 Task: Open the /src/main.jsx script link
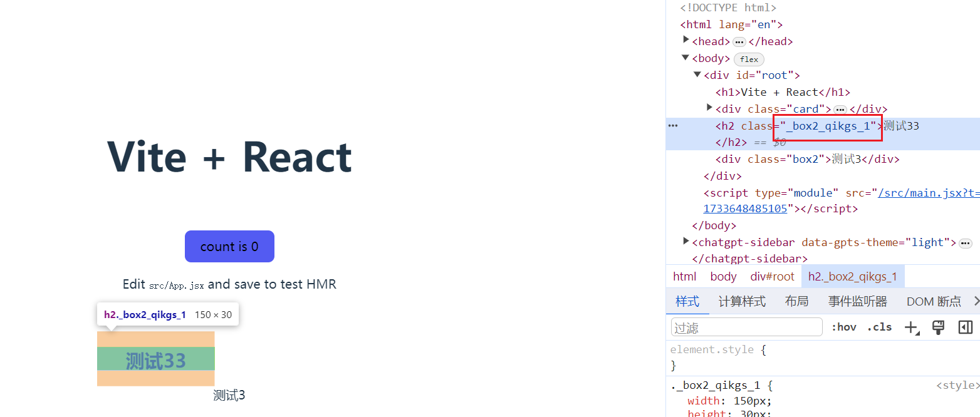(x=929, y=193)
